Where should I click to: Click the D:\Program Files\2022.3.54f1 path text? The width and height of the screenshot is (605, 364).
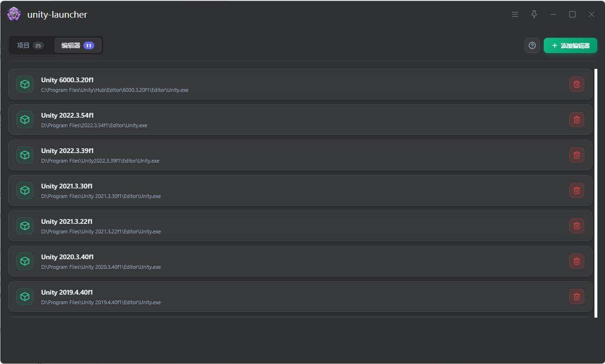pyautogui.click(x=94, y=125)
